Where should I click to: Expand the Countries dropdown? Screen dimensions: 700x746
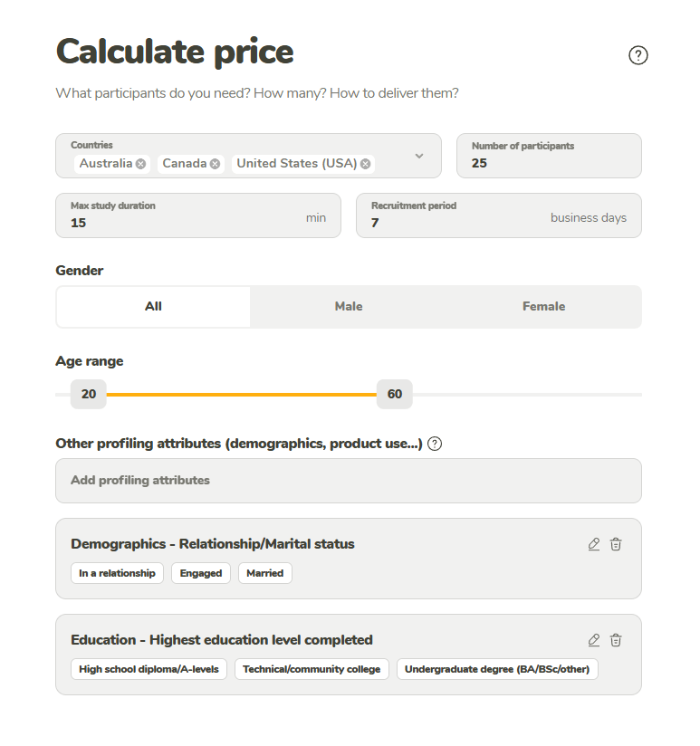[419, 156]
